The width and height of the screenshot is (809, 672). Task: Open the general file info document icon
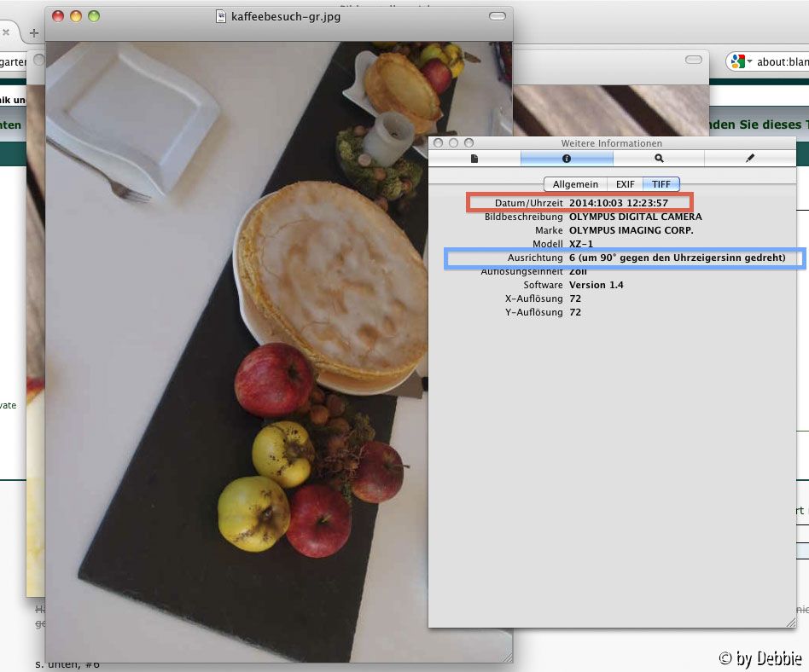pyautogui.click(x=474, y=159)
